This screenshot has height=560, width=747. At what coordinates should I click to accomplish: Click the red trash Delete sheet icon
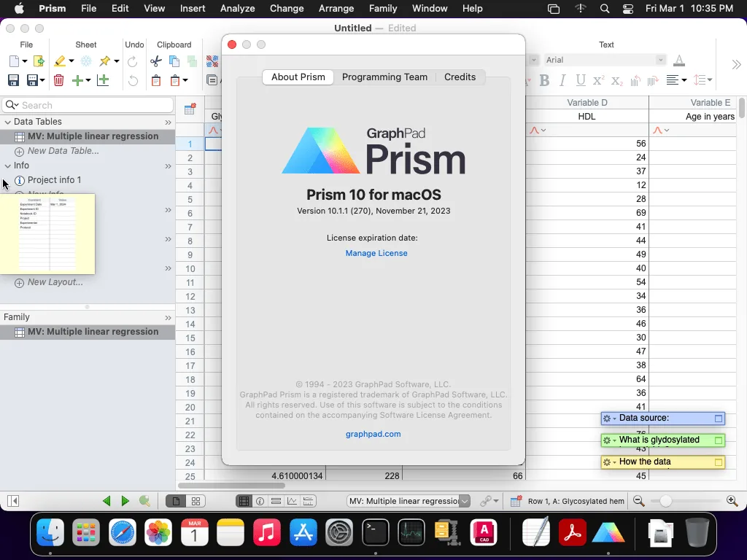[58, 80]
